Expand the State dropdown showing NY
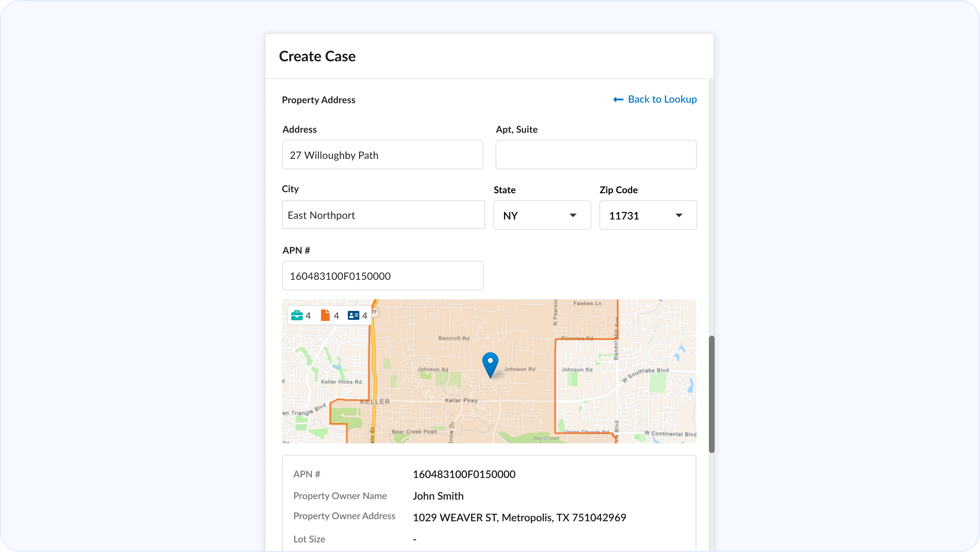The height and width of the screenshot is (552, 980). click(542, 215)
